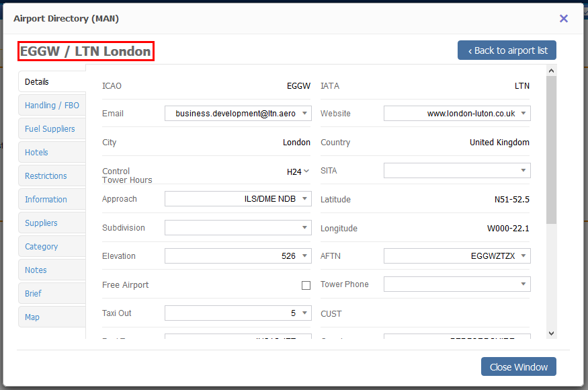Viewport: 588px width, 390px height.
Task: Click the Email field with business.development@ltn.aero
Action: tap(238, 114)
